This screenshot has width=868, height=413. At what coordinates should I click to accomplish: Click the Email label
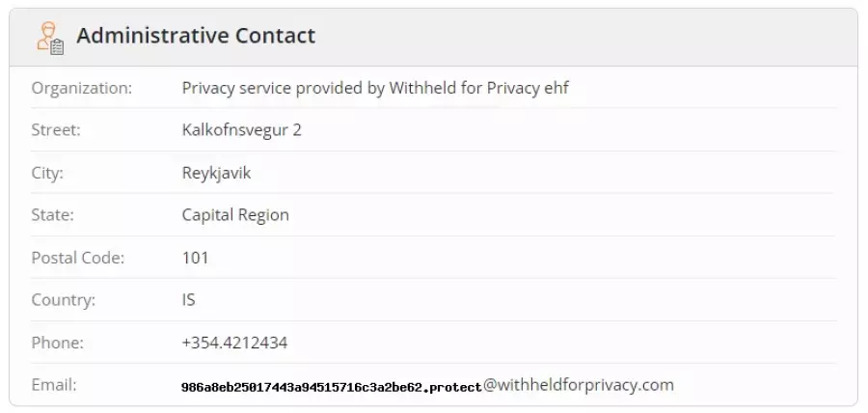(54, 385)
